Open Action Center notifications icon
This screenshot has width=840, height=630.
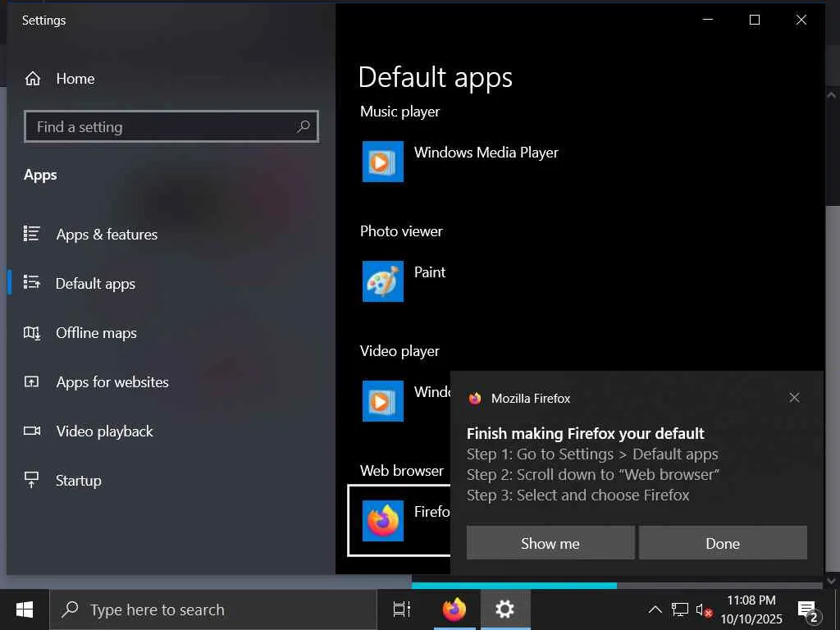[x=808, y=610]
